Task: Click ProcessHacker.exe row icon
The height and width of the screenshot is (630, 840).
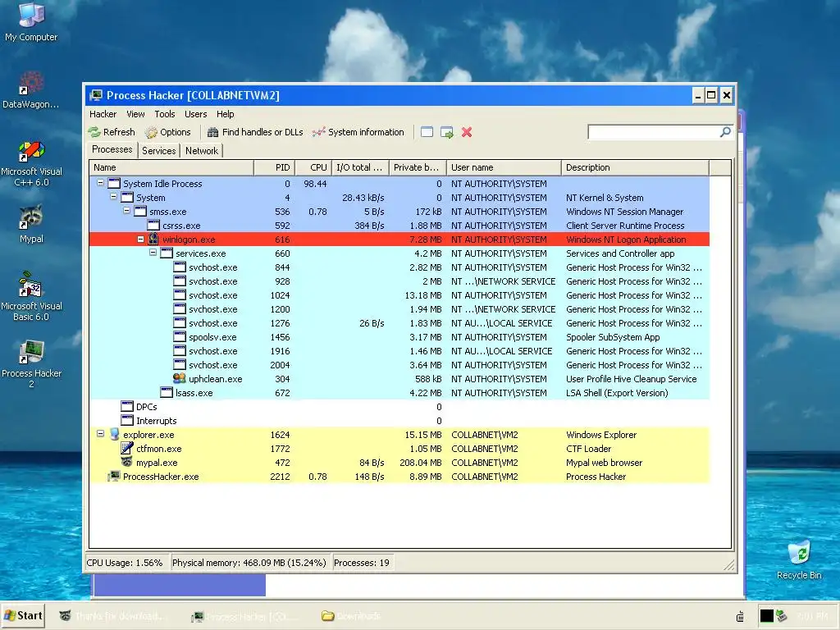Action: 113,476
